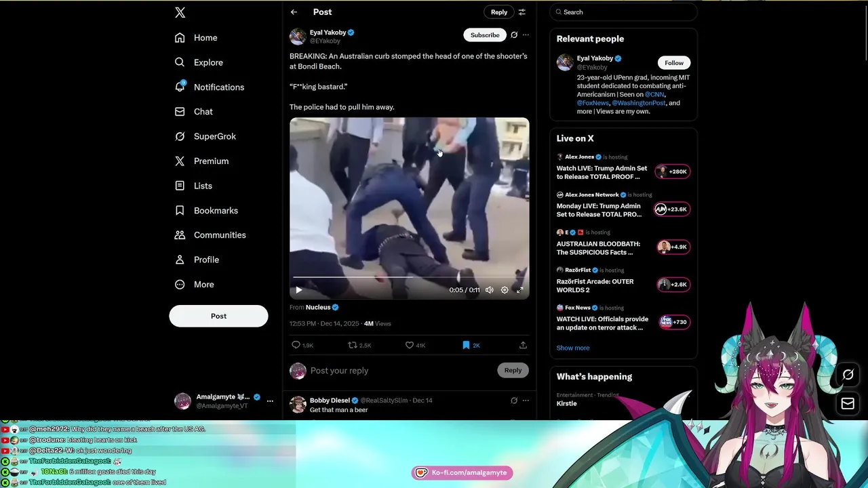Click the Grok icon on Bobby Diesel's reply
The height and width of the screenshot is (488, 868).
[x=514, y=401]
